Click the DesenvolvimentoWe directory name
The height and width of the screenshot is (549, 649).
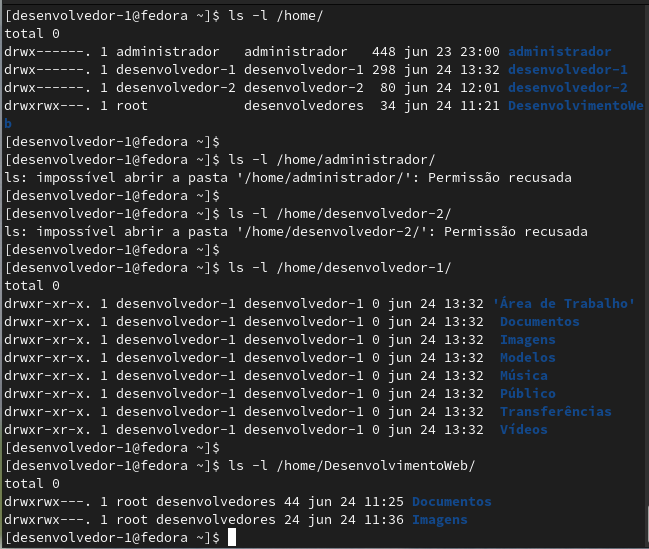click(x=575, y=106)
